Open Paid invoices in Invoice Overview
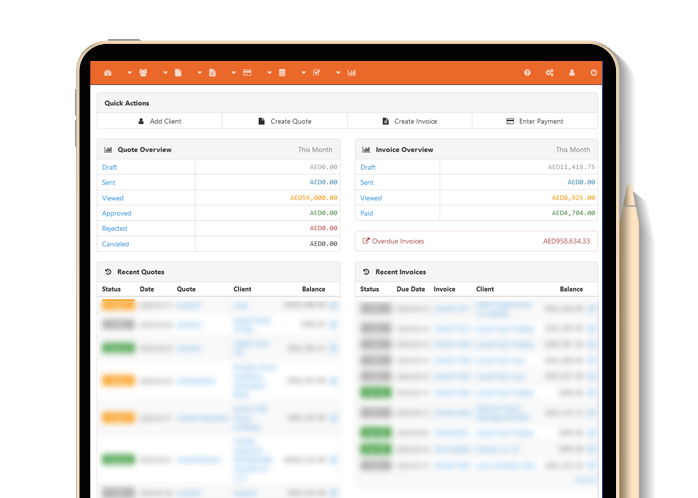This screenshot has height=498, width=698. [x=367, y=213]
